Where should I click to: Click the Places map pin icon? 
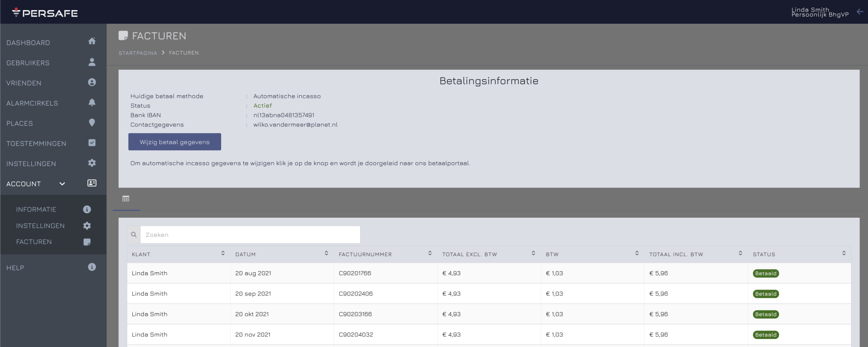[92, 122]
